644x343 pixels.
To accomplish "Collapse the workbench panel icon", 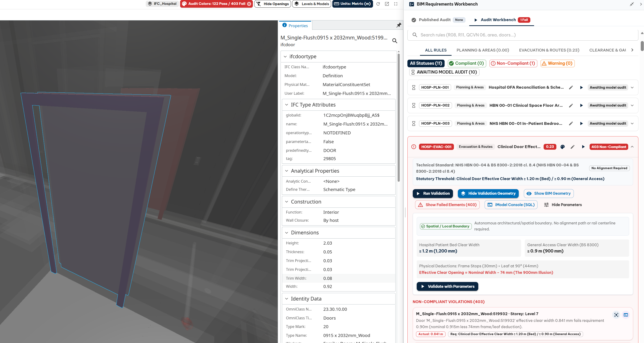I will (x=632, y=4).
